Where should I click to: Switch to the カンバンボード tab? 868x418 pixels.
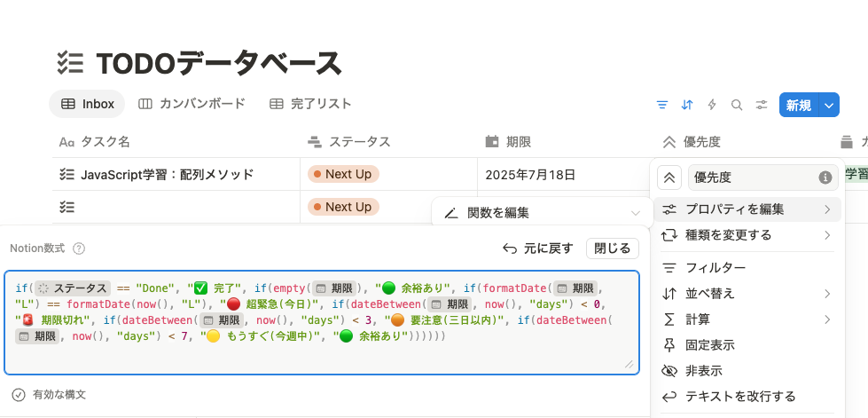[x=192, y=104]
